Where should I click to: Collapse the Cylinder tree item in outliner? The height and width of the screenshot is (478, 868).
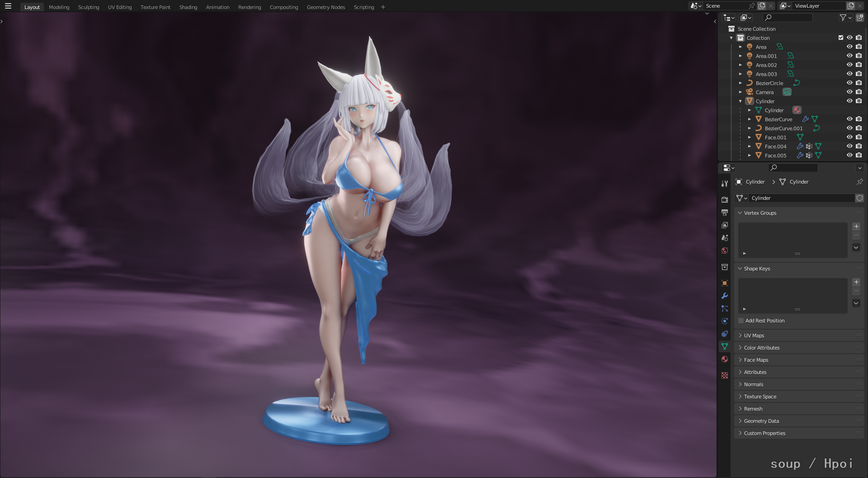(x=741, y=101)
